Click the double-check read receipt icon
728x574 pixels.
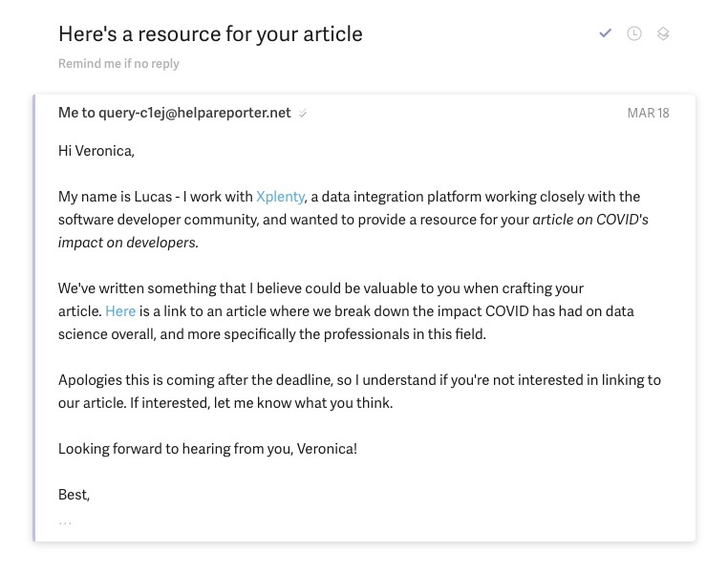click(303, 114)
